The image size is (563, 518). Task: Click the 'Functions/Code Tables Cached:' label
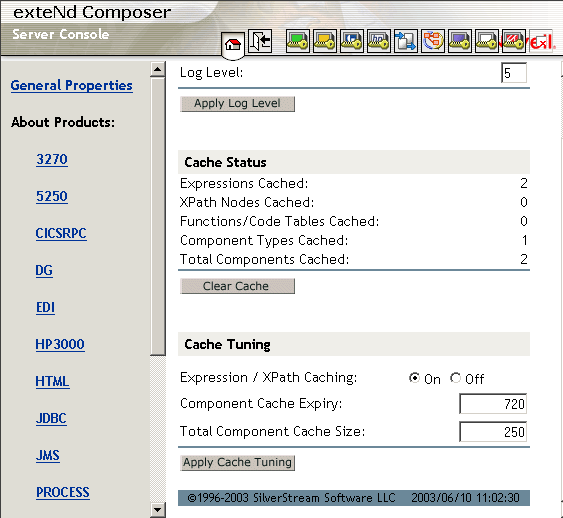pos(279,221)
